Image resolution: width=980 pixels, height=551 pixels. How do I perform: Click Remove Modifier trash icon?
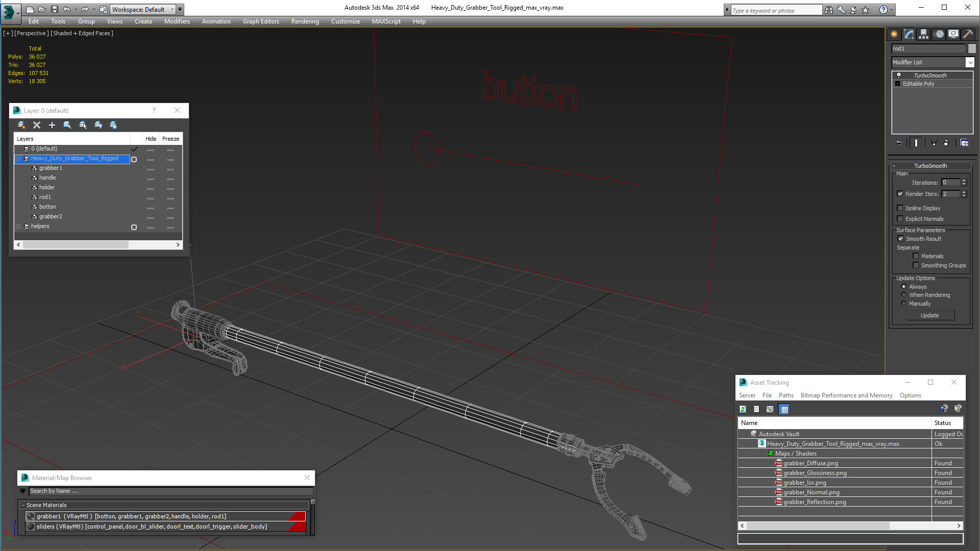click(x=946, y=143)
